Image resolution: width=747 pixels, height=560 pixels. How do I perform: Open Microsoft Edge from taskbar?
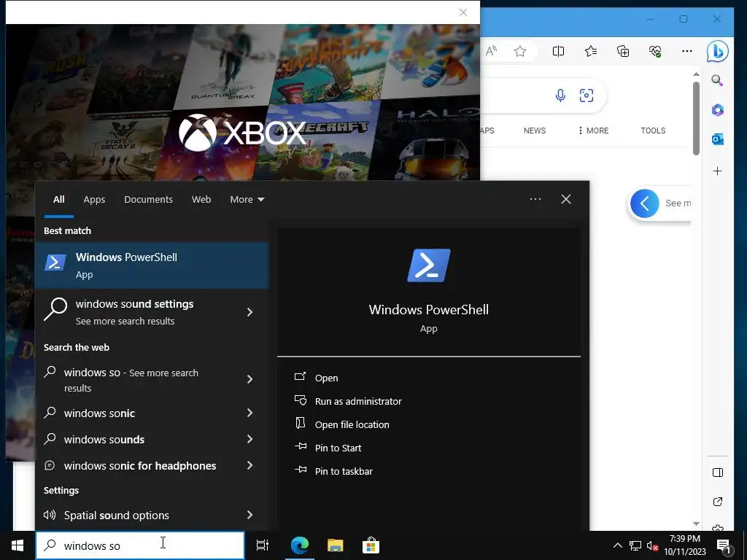coord(300,545)
